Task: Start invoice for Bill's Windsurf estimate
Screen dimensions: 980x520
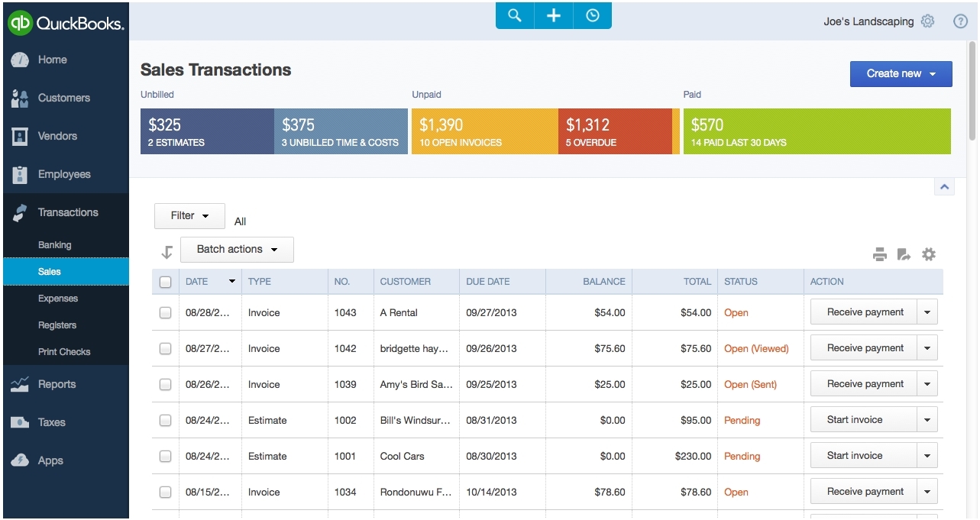Action: [855, 419]
